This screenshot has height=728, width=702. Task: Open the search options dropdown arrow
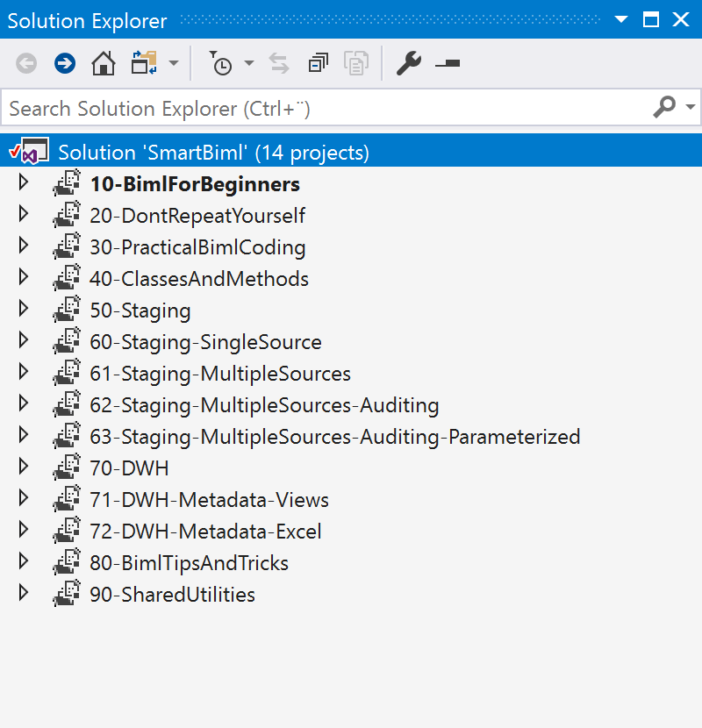point(690,108)
